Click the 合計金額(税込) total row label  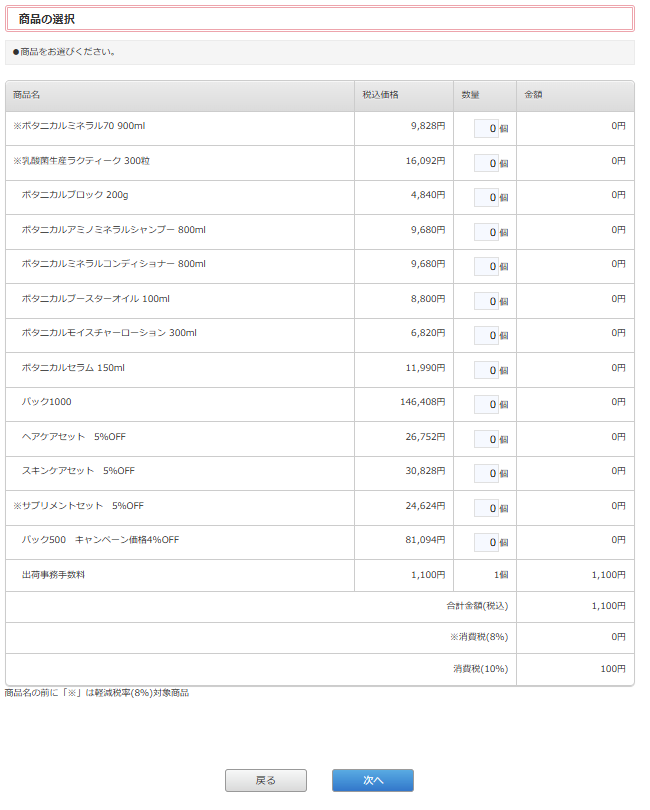click(477, 606)
